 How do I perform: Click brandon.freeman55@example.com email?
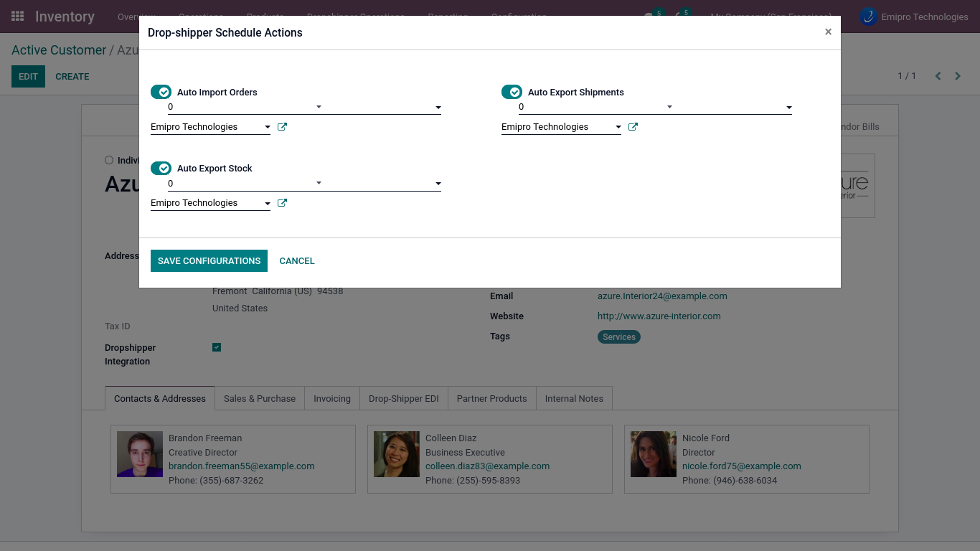click(242, 466)
